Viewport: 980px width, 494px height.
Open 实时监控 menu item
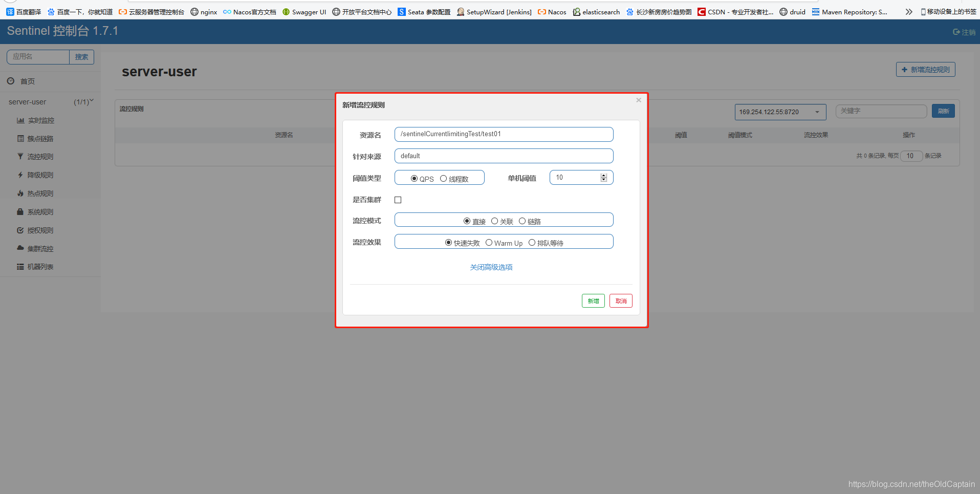point(41,120)
